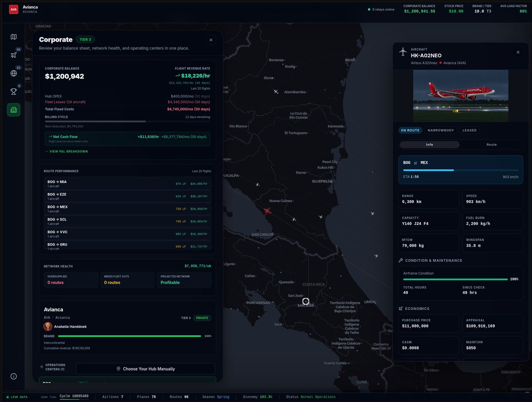Expand View P&L Breakdown
This screenshot has width=532, height=402.
pyautogui.click(x=66, y=151)
